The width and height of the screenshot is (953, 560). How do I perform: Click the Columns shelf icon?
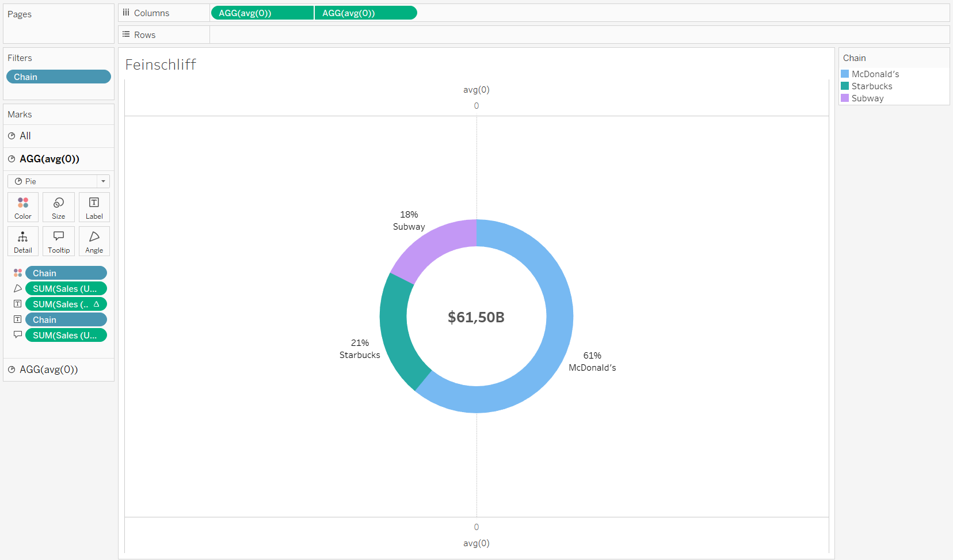126,13
